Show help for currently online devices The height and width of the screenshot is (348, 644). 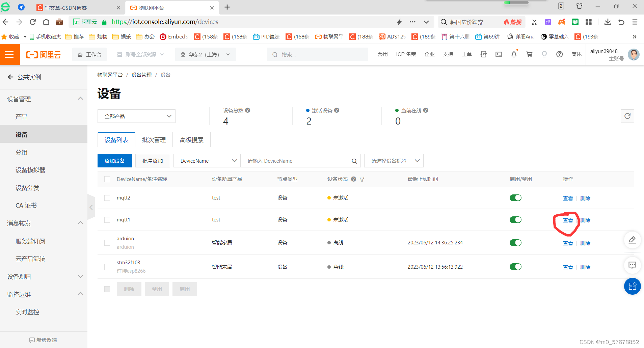(426, 110)
